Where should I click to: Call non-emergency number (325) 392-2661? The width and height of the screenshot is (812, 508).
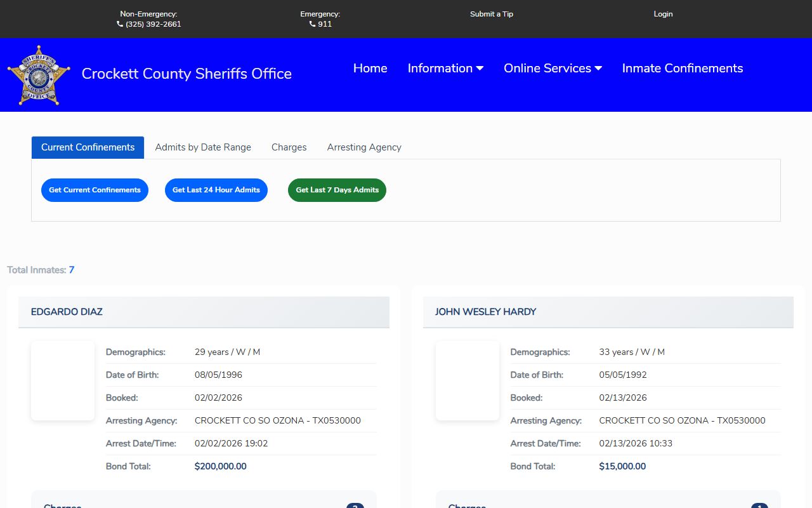point(153,24)
